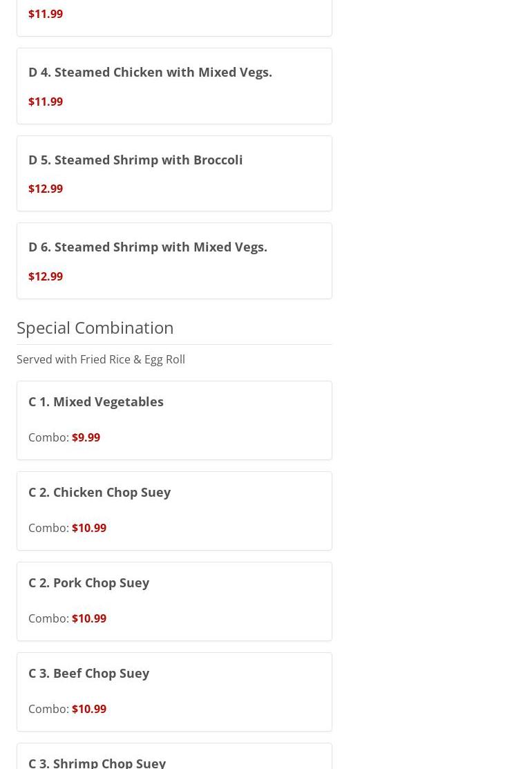
Task: Click the topmost $11.99 price above D 4
Action: point(46,14)
